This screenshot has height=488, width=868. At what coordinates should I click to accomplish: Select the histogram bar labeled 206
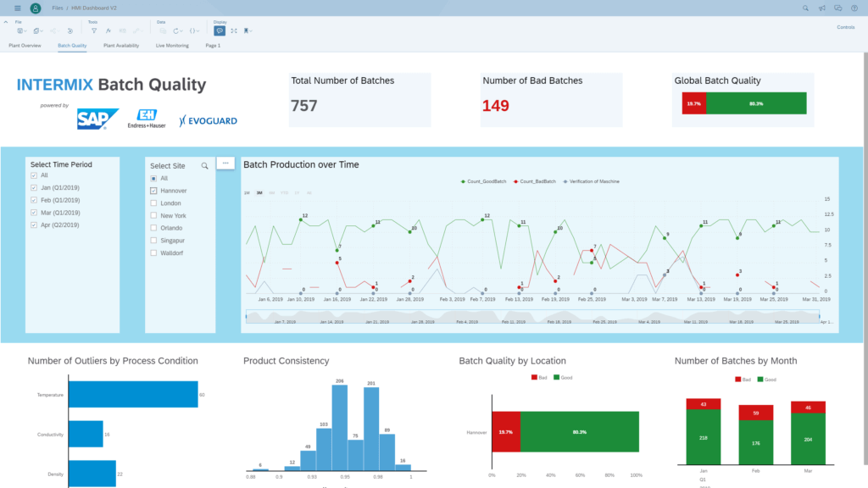340,428
